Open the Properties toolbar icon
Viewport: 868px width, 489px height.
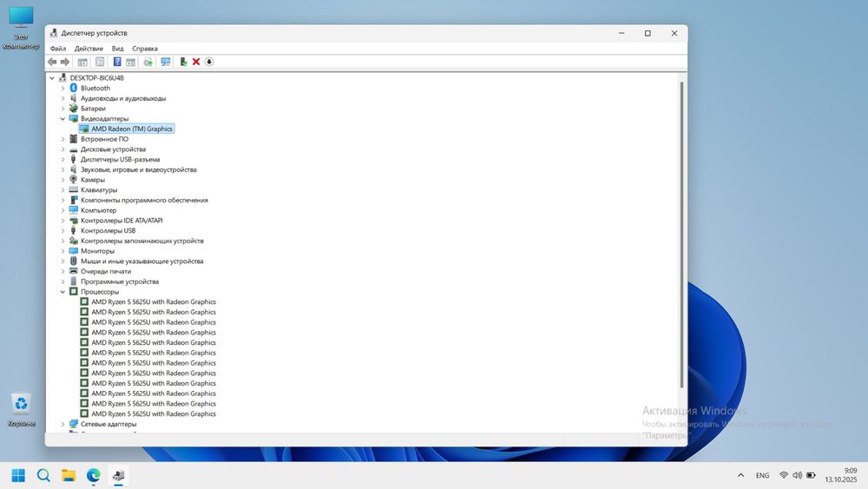click(x=100, y=62)
